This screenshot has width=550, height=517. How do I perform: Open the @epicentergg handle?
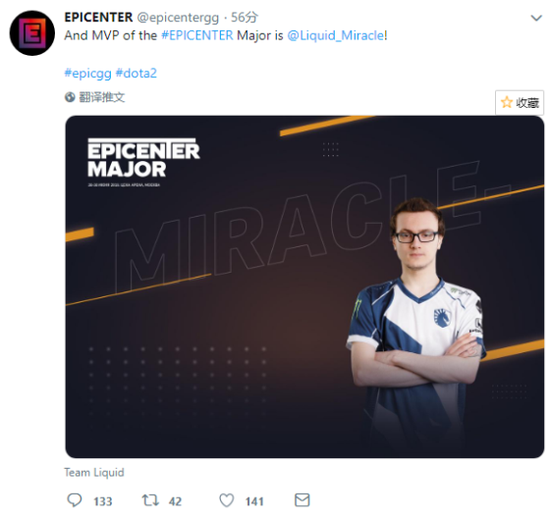178,18
